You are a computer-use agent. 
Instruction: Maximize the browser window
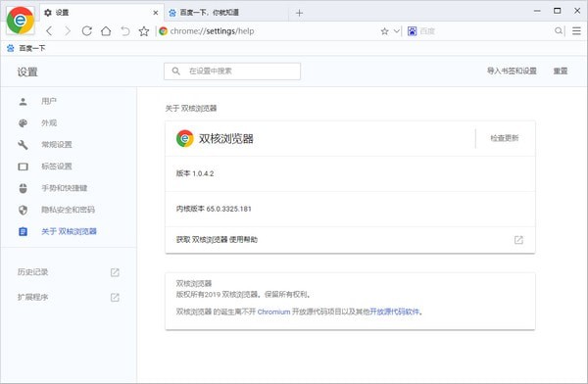click(x=558, y=11)
